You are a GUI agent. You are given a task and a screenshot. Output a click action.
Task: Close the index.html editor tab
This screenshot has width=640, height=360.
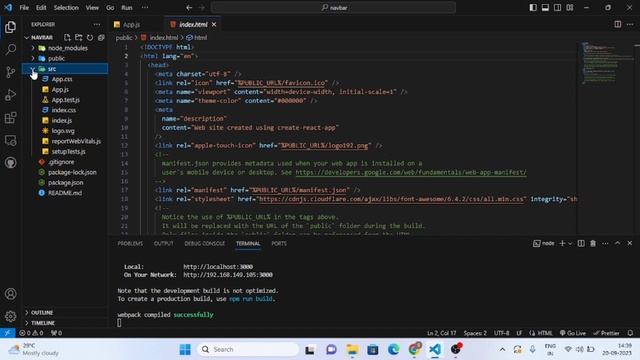pos(214,24)
